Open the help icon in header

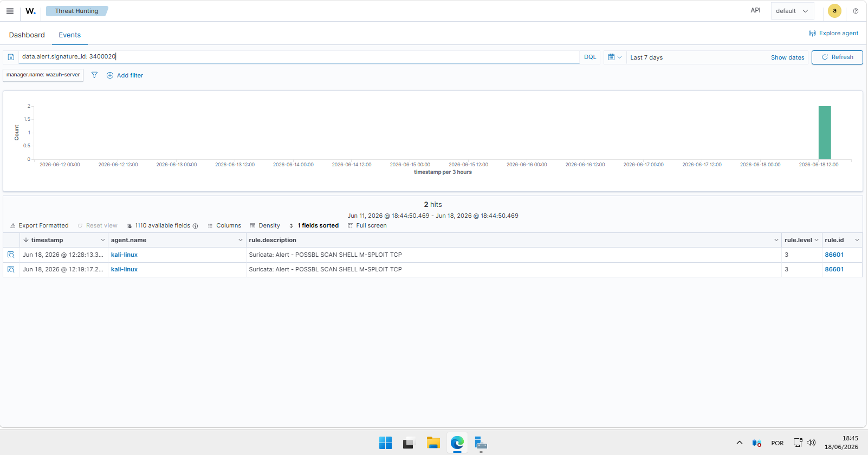coord(856,11)
